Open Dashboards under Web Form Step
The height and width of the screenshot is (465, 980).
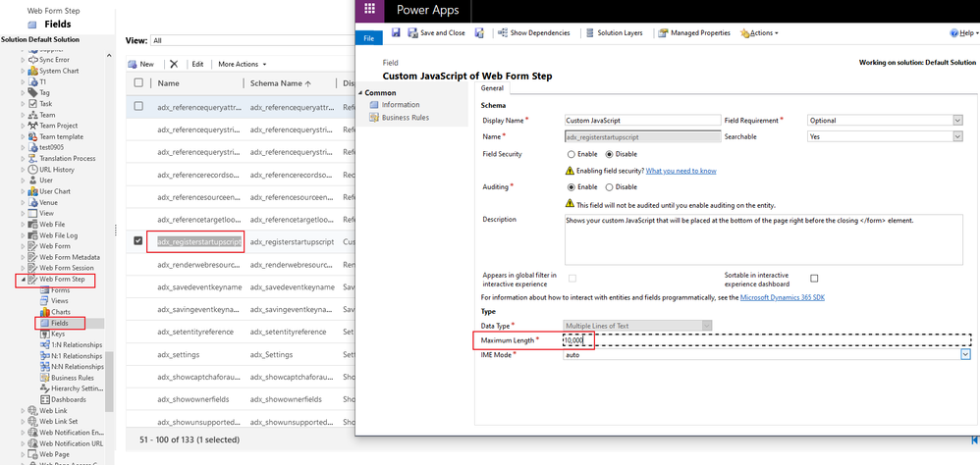[63, 399]
